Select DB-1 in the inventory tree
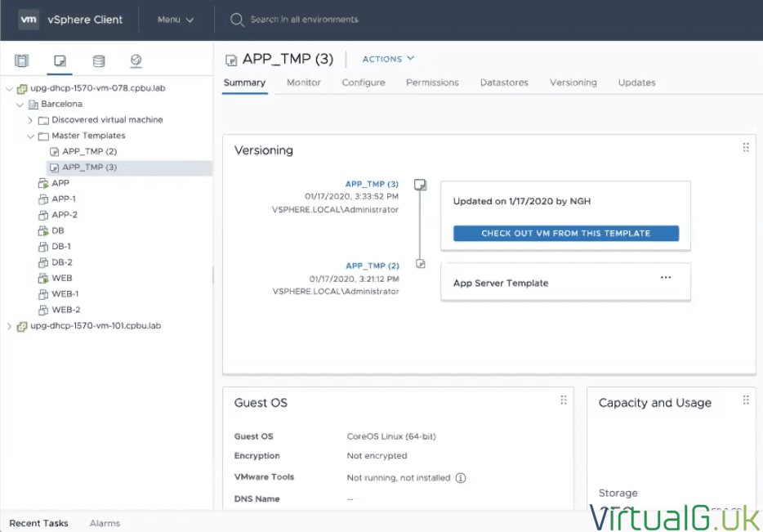 [61, 246]
